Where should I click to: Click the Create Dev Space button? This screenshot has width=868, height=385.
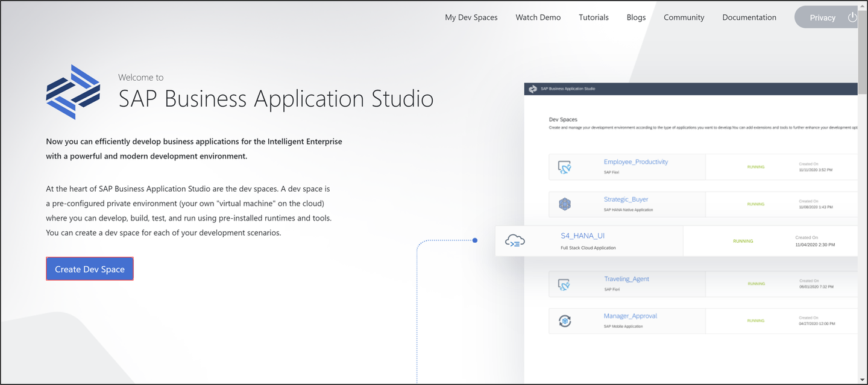[89, 269]
